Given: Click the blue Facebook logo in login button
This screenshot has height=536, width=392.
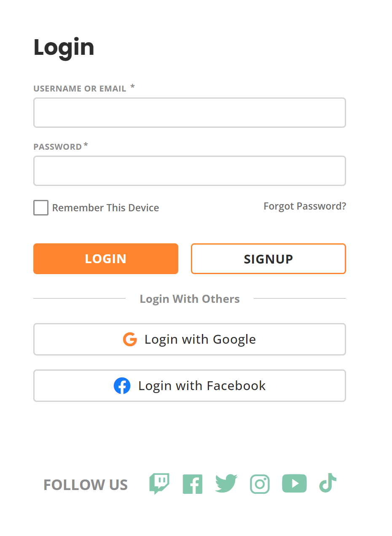Looking at the screenshot, I should 122,386.
